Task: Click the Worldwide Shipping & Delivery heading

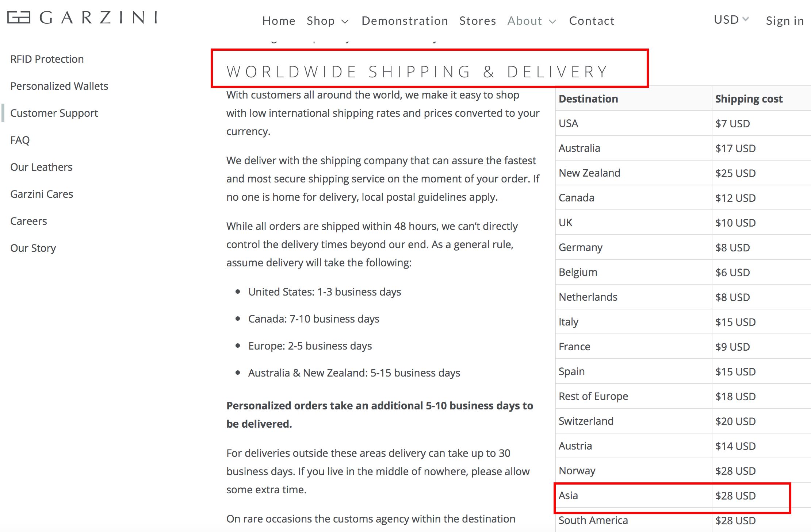Action: pos(417,72)
